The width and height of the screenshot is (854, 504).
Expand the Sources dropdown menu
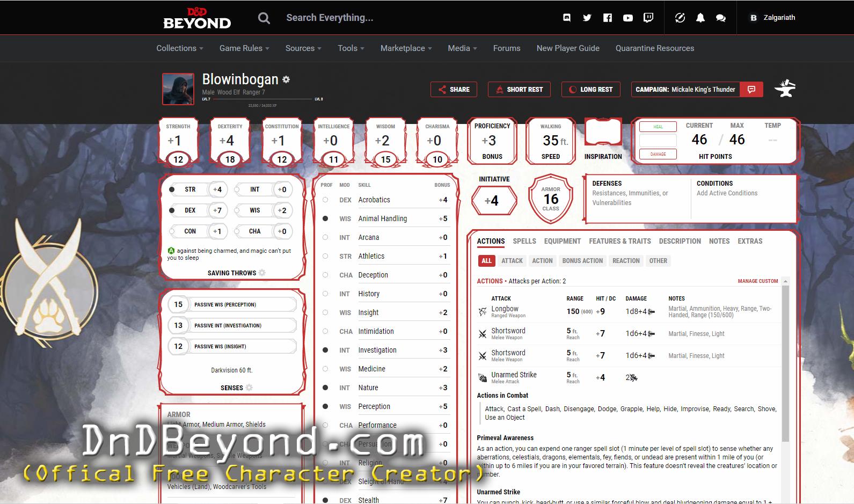pyautogui.click(x=303, y=48)
